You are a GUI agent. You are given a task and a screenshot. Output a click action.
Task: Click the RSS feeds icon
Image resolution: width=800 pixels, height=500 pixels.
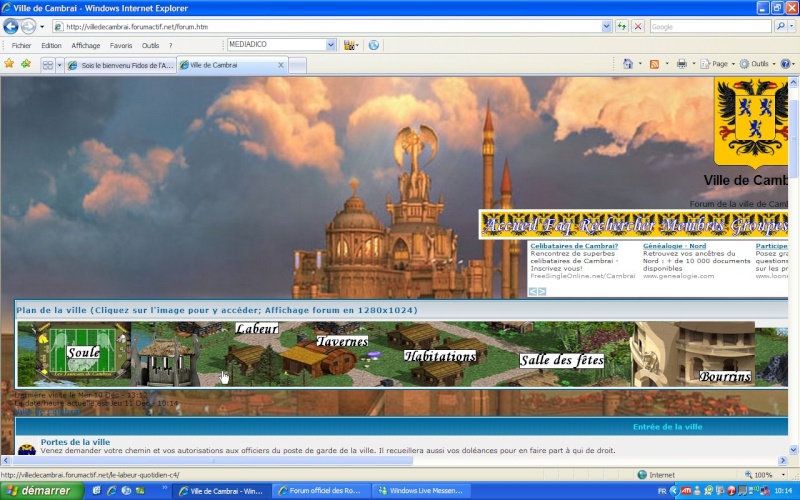pos(654,64)
